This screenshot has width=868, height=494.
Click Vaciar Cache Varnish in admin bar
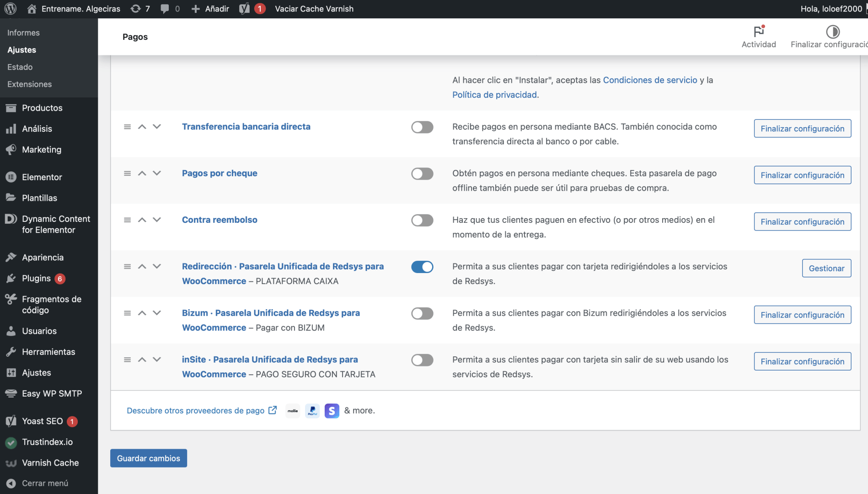[x=314, y=9]
